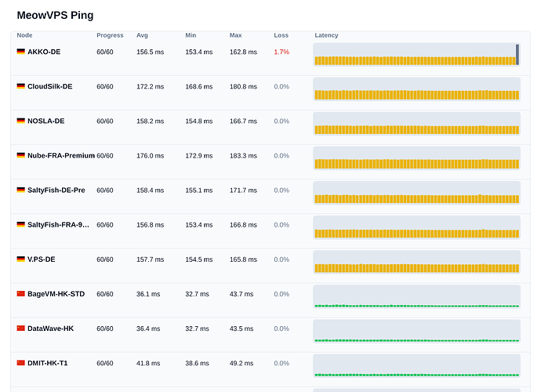This screenshot has width=541, height=392.
Task: Click the 176.0 ms average value
Action: (x=150, y=156)
